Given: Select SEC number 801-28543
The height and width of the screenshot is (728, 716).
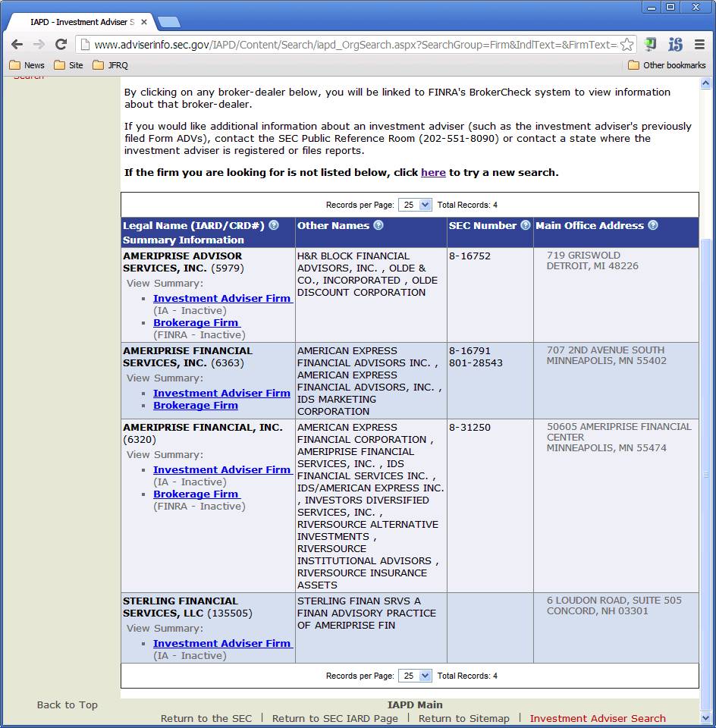Looking at the screenshot, I should [476, 362].
